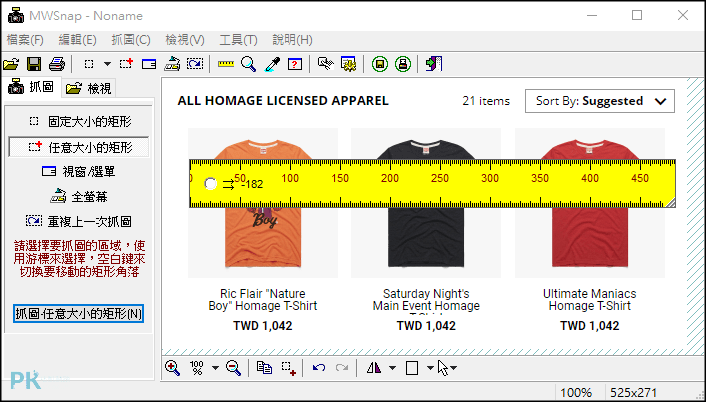
Task: Select 任意大小的矩形 capture mode
Action: [79, 147]
